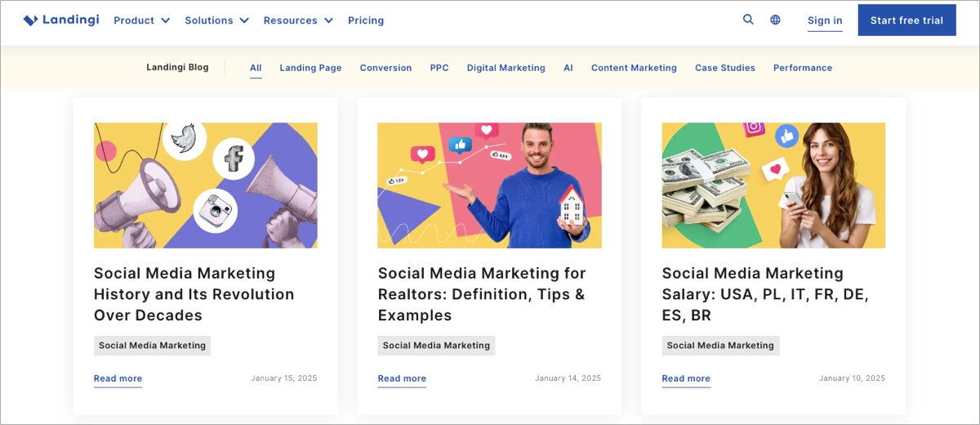Select the PPC blog category
Screen dimensions: 980x425
[439, 68]
